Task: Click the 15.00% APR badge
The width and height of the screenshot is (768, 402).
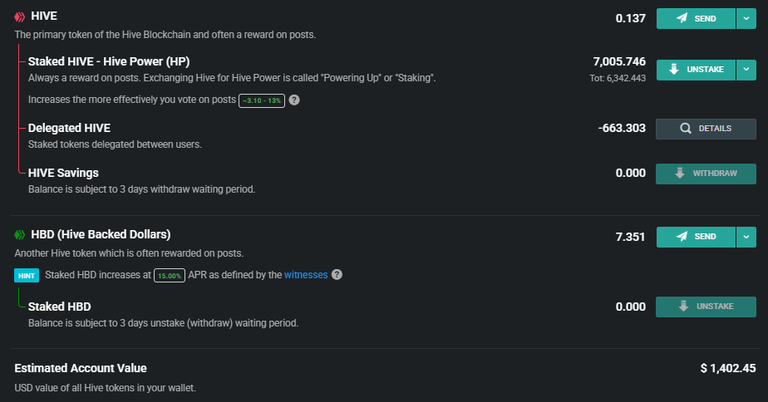Action: point(169,276)
